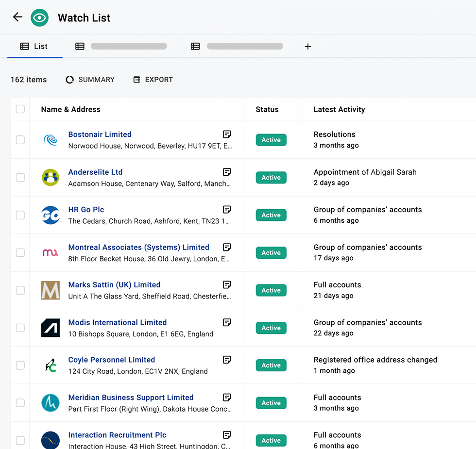Switch to the List tab
The width and height of the screenshot is (476, 449).
tap(34, 47)
